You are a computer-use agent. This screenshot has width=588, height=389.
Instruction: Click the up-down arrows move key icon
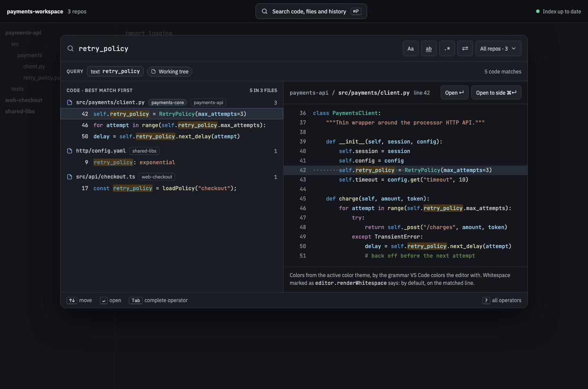72,300
